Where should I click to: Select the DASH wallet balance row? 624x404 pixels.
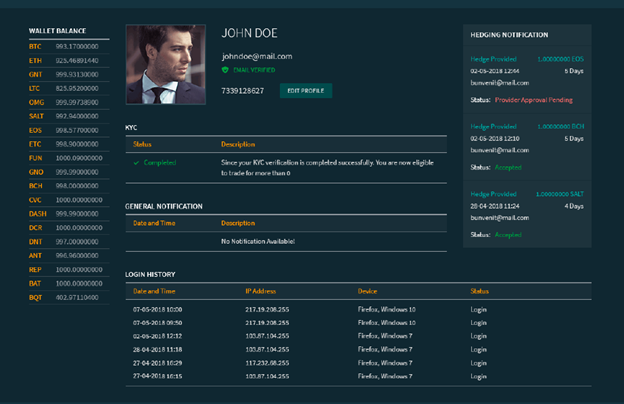[x=69, y=214]
